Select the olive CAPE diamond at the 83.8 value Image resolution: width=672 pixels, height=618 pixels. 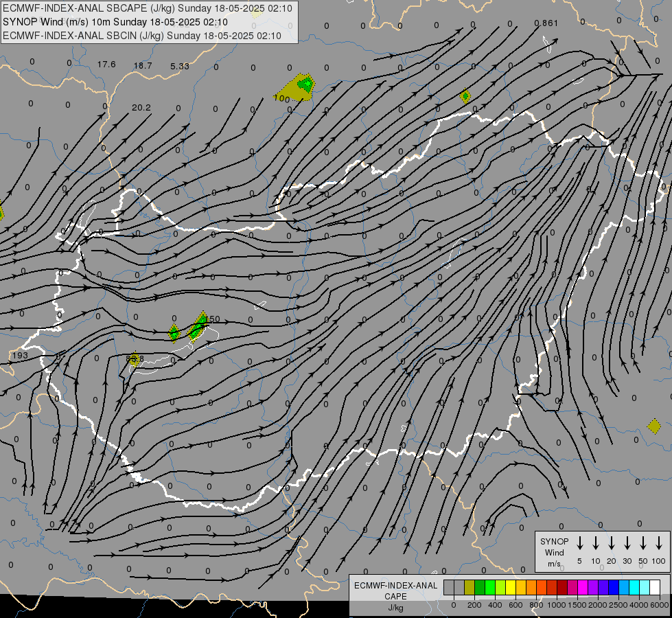point(134,359)
